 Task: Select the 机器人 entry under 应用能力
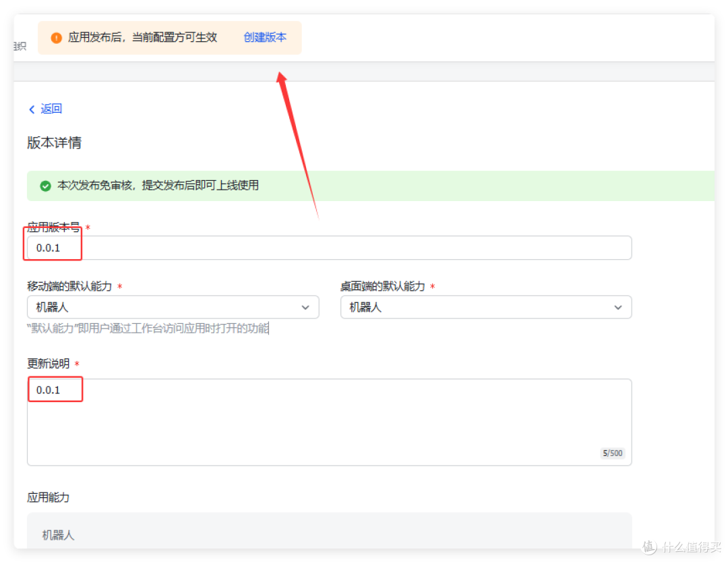58,535
